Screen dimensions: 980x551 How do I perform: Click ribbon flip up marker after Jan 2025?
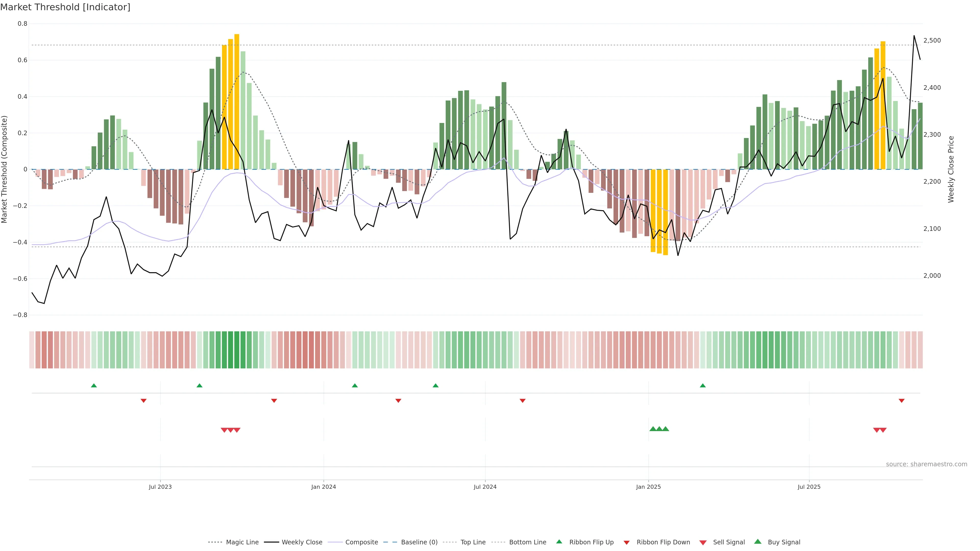(703, 386)
